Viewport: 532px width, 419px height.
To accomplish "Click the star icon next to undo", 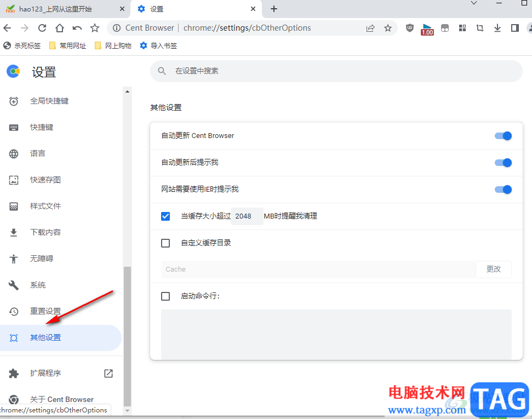I will click(x=95, y=28).
